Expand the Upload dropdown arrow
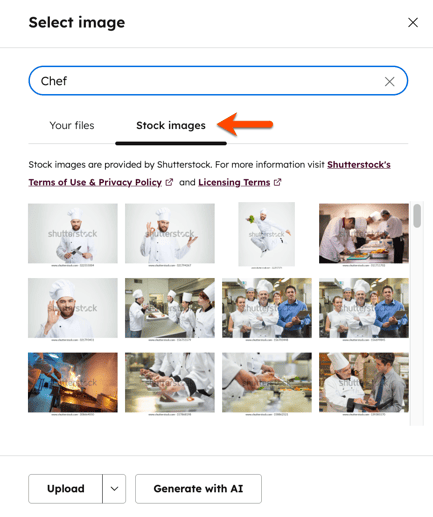Image resolution: width=433 pixels, height=517 pixels. pyautogui.click(x=114, y=489)
